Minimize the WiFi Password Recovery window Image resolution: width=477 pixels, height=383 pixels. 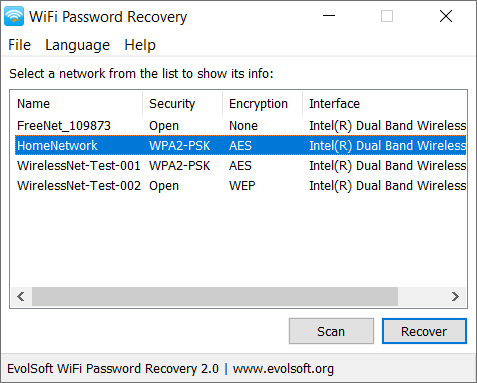click(x=329, y=16)
